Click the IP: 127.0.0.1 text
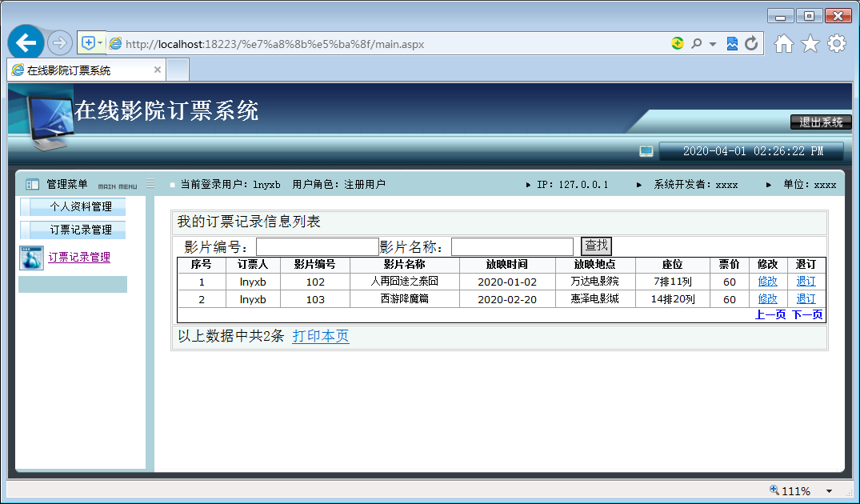This screenshot has height=504, width=860. [573, 185]
